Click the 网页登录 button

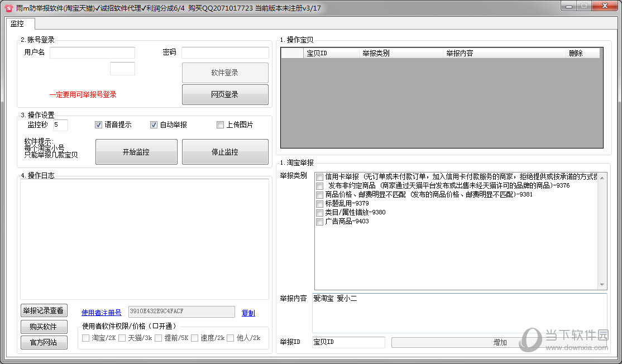[x=225, y=94]
